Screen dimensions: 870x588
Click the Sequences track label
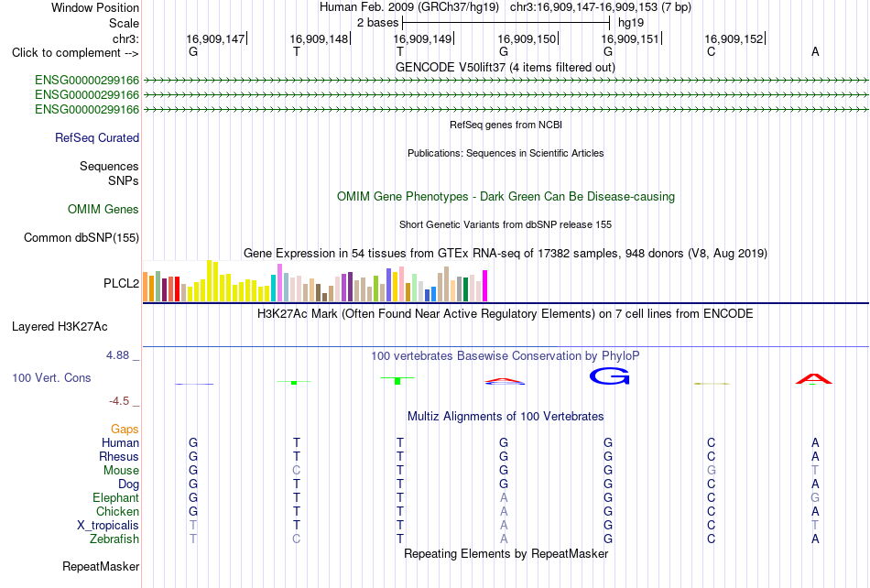(109, 167)
